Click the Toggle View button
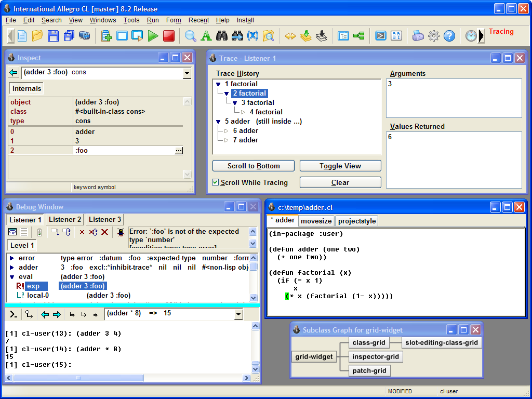 [x=340, y=166]
